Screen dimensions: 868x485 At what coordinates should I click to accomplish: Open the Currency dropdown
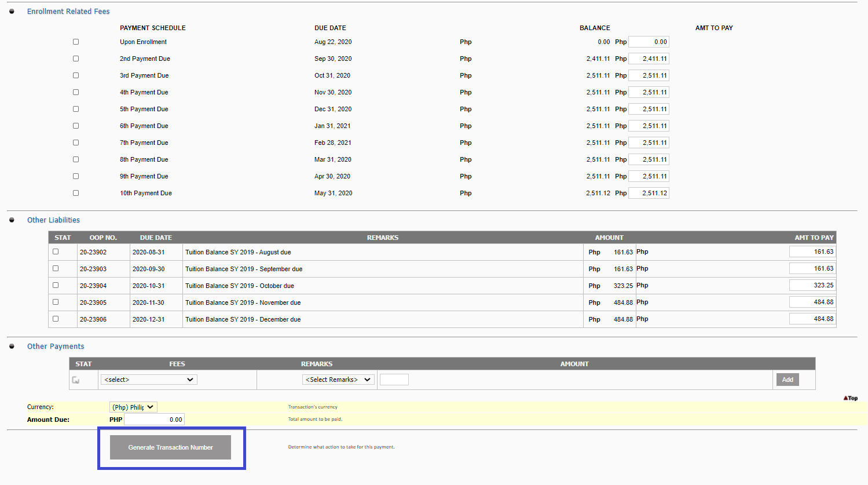coord(133,407)
